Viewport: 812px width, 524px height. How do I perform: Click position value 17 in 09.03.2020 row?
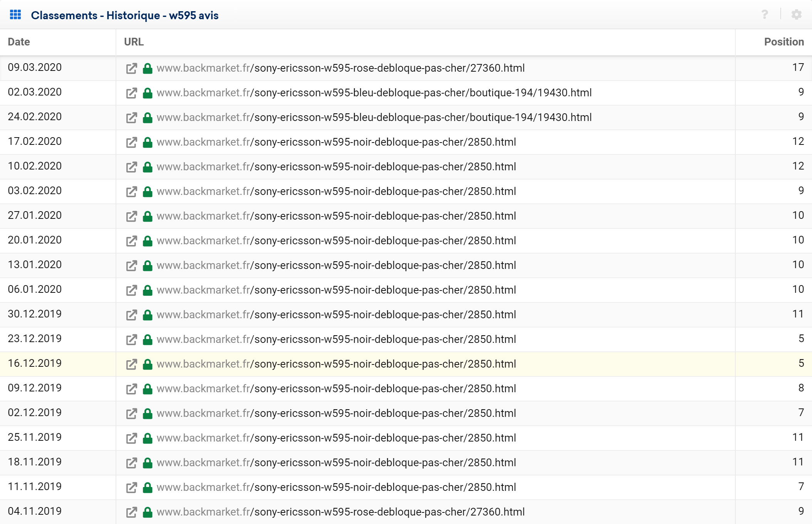(x=798, y=67)
